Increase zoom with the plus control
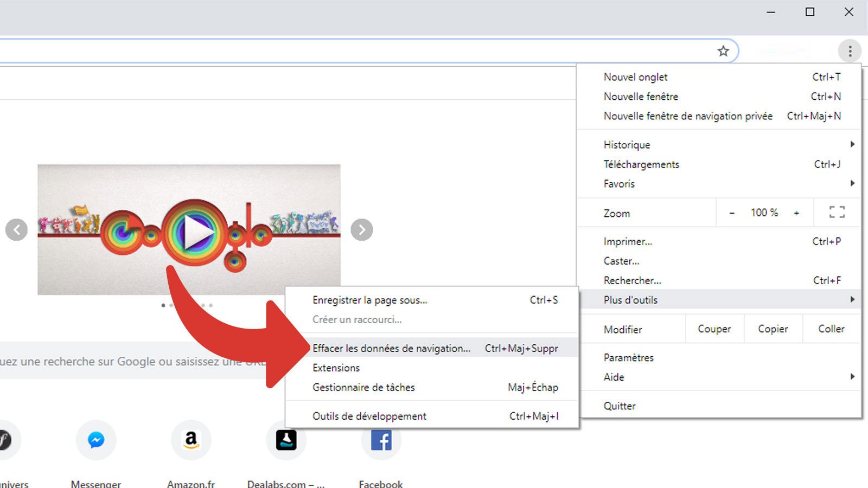868x488 pixels. pos(795,213)
